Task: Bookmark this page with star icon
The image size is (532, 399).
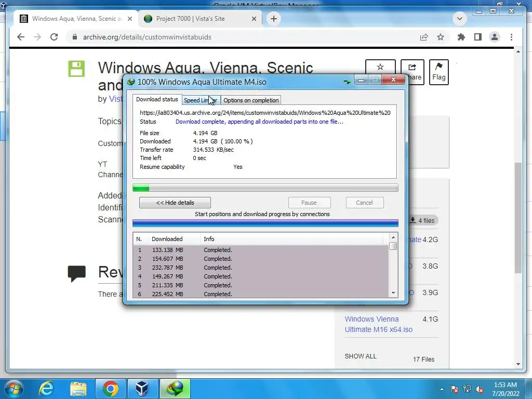Action: [x=441, y=37]
